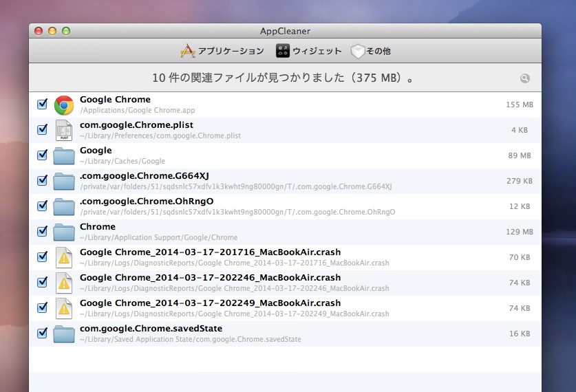Click the ~/Library/Application Support/Google/Chrome path
The image size is (576, 392).
tap(158, 237)
